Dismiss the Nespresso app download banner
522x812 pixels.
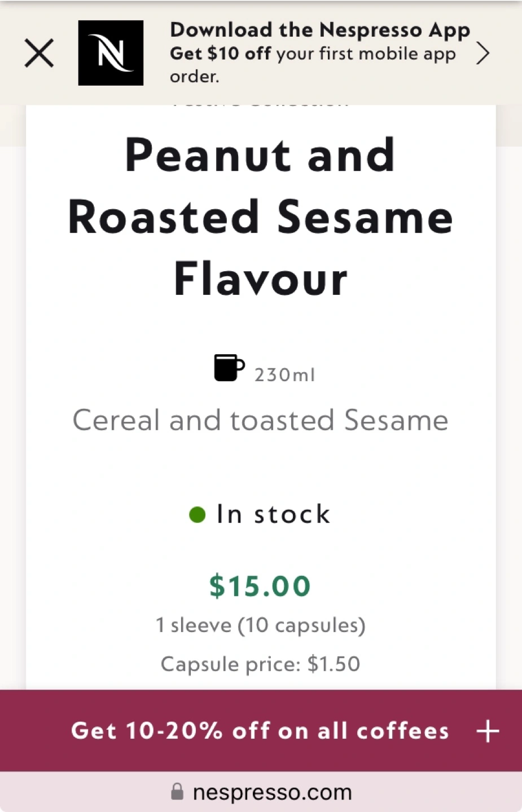pyautogui.click(x=39, y=54)
